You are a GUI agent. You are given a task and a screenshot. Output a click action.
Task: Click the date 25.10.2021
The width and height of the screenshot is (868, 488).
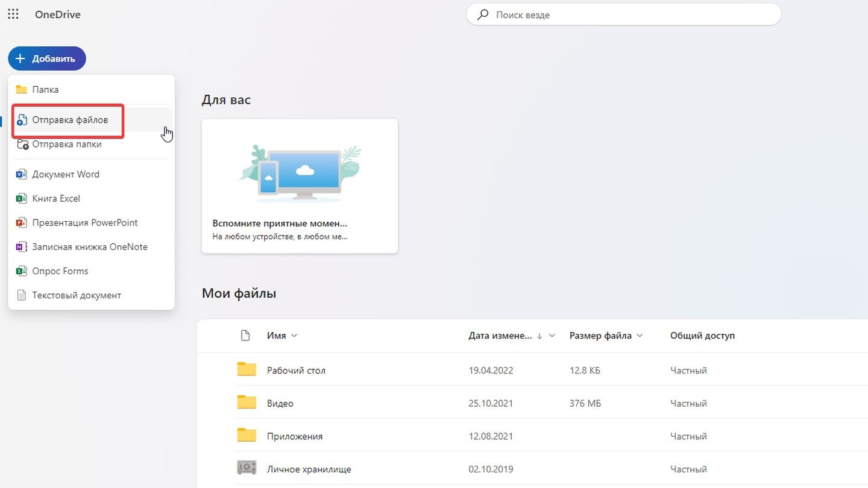pos(491,403)
